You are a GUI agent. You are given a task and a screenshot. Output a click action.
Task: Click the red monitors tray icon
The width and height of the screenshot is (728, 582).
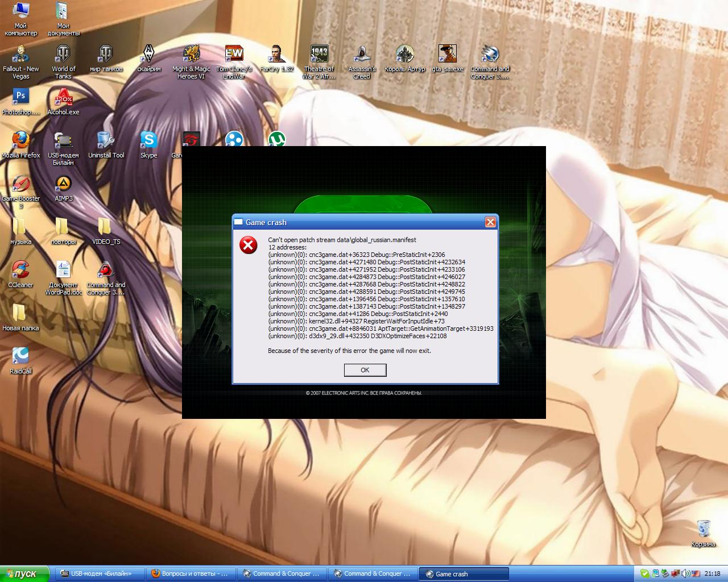tap(675, 574)
